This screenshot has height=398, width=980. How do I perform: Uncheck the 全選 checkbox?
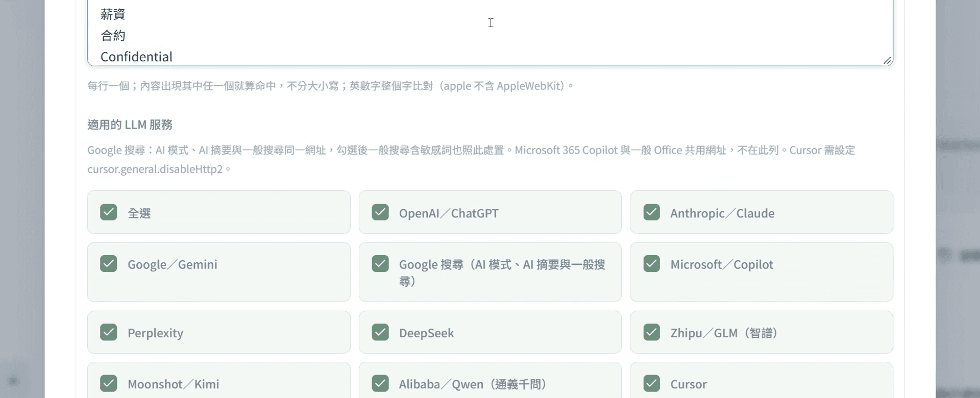109,212
